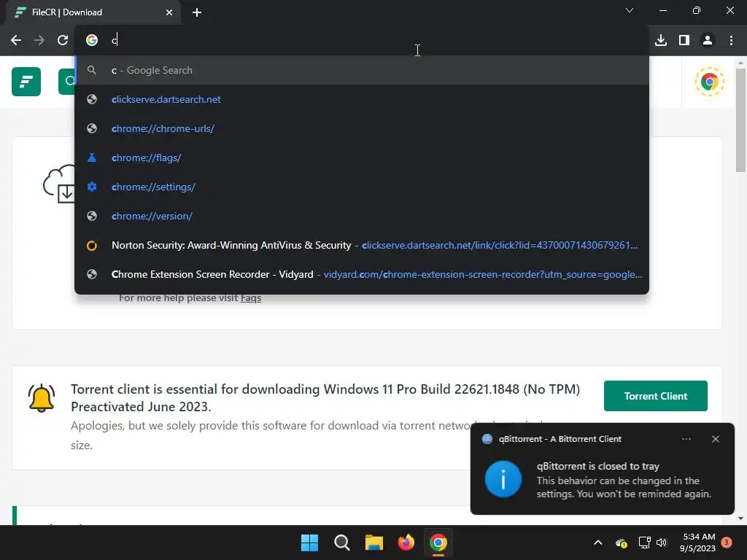Close the FileCR Download tab
This screenshot has height=560, width=747.
169,12
